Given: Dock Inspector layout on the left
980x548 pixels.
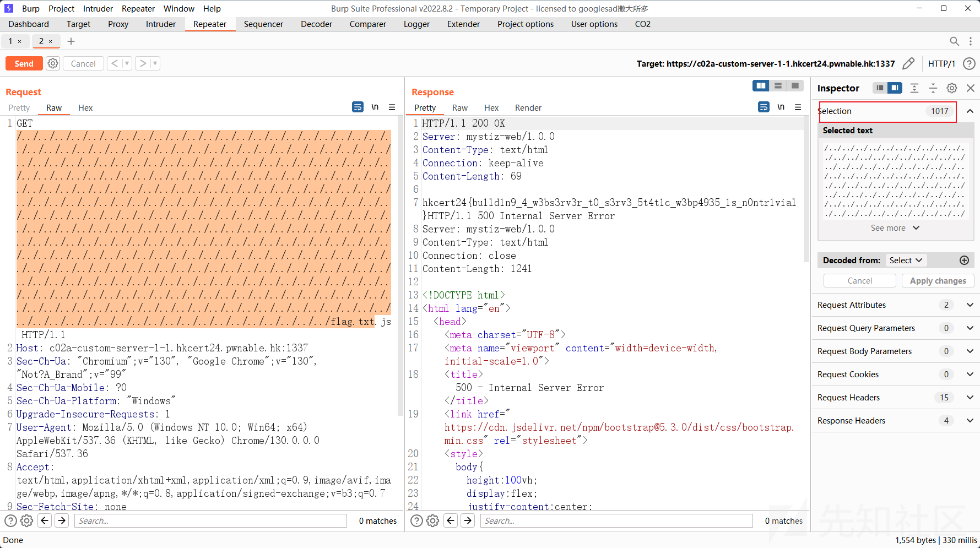Looking at the screenshot, I should coord(880,88).
